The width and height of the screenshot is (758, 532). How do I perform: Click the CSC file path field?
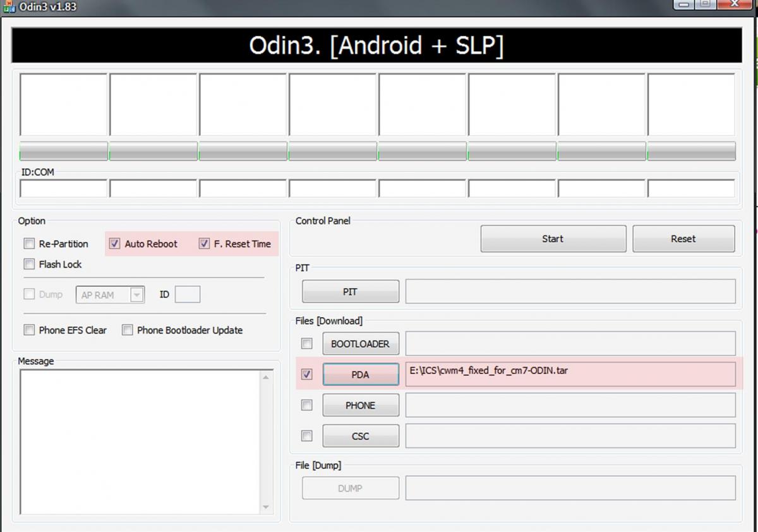click(570, 436)
